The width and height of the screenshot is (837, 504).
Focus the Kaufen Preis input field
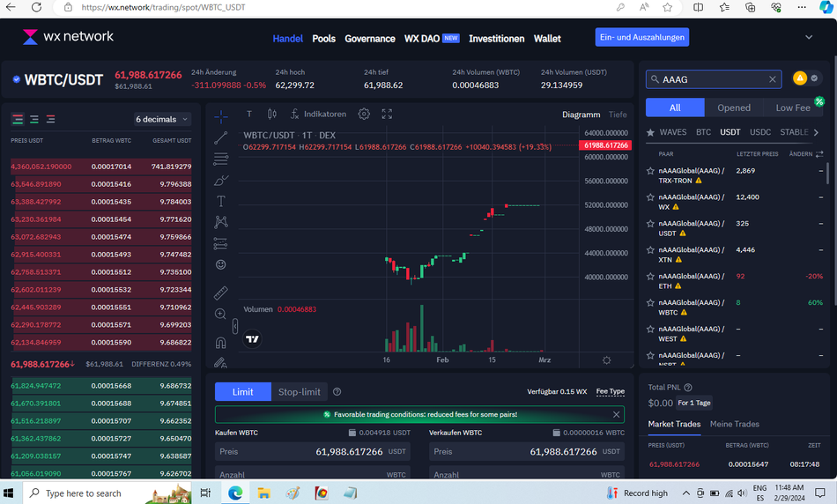pos(312,452)
